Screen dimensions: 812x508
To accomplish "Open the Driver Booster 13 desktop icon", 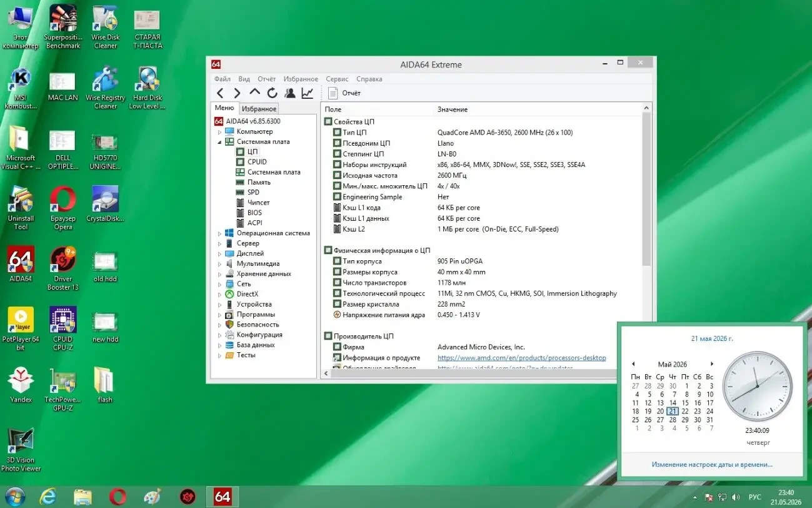I will pos(63,268).
